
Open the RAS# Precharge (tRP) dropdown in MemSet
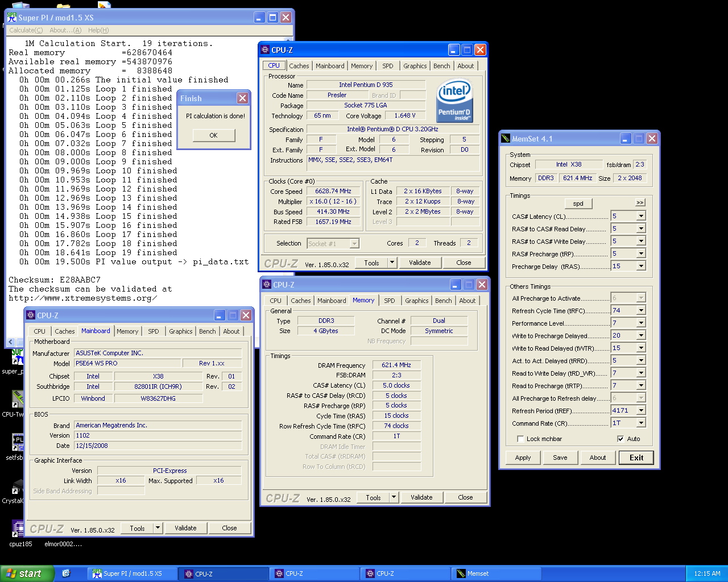click(641, 253)
